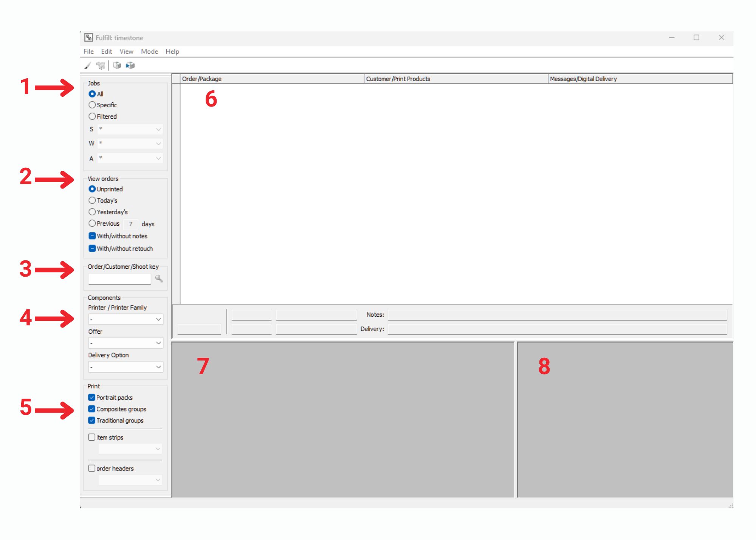Click the Messages/Digital Delivery column header
The height and width of the screenshot is (540, 756).
click(640, 79)
